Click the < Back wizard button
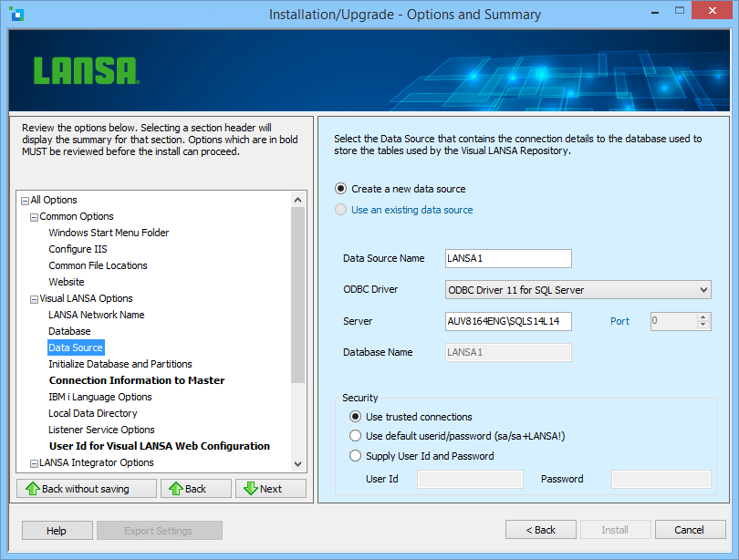 click(x=541, y=529)
